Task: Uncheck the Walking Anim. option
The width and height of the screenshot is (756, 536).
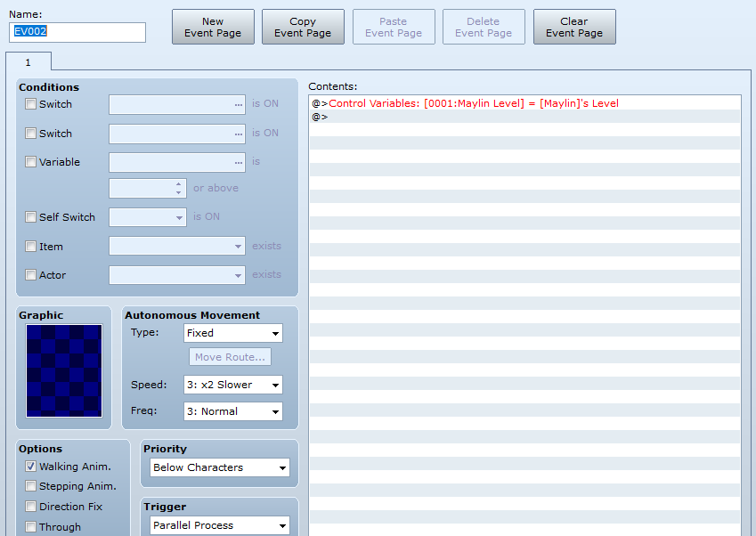Action: (x=31, y=467)
